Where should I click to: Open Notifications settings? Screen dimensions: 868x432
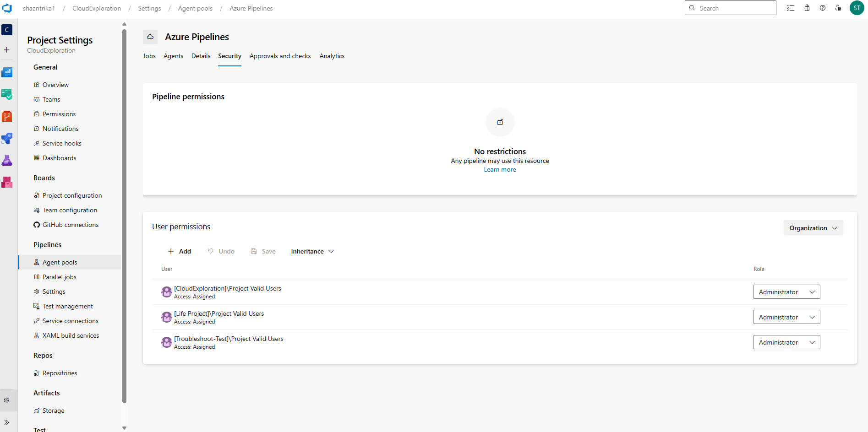click(x=70, y=129)
